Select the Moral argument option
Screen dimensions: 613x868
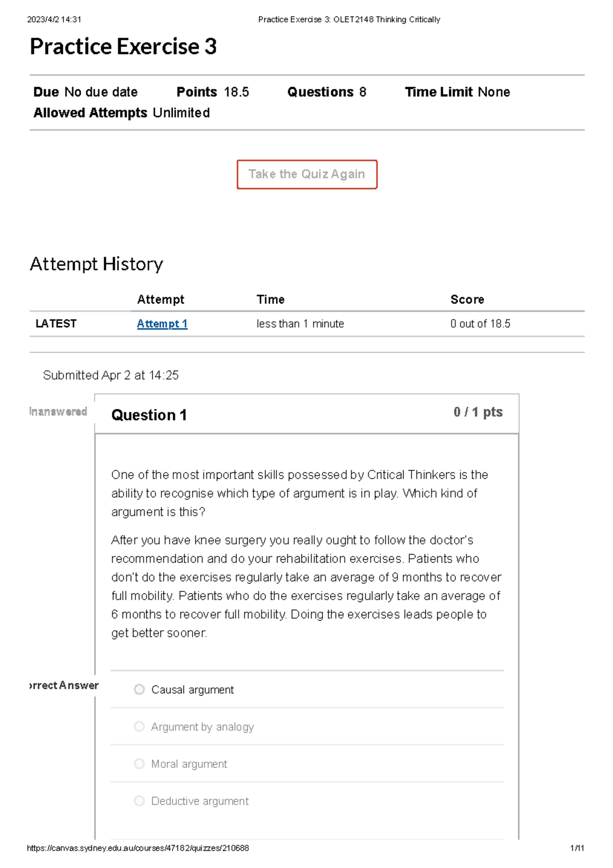pyautogui.click(x=139, y=764)
